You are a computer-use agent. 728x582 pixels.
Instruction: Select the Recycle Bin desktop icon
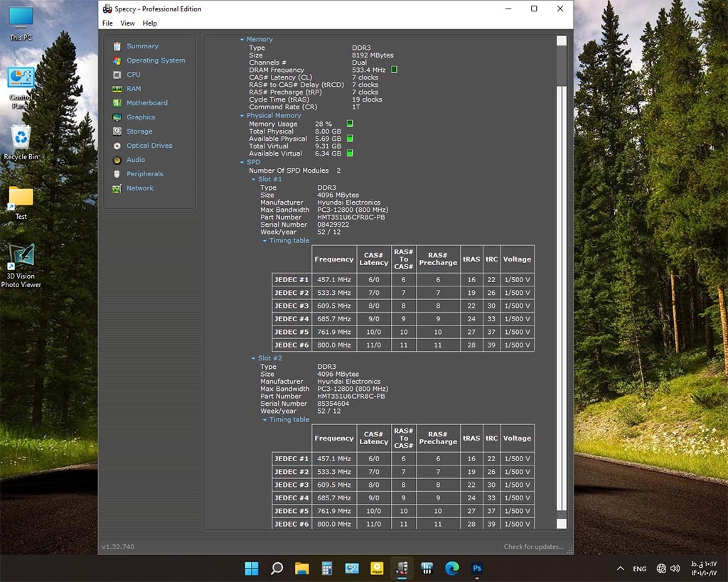[21, 143]
